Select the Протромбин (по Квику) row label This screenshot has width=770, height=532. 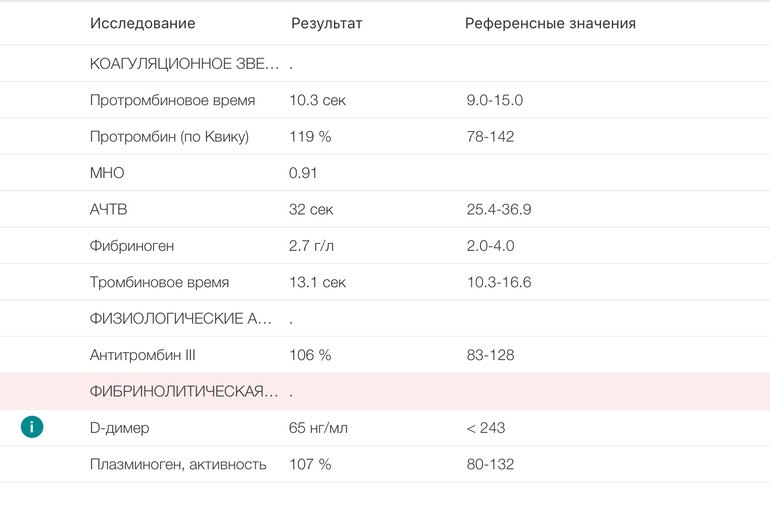click(x=169, y=136)
